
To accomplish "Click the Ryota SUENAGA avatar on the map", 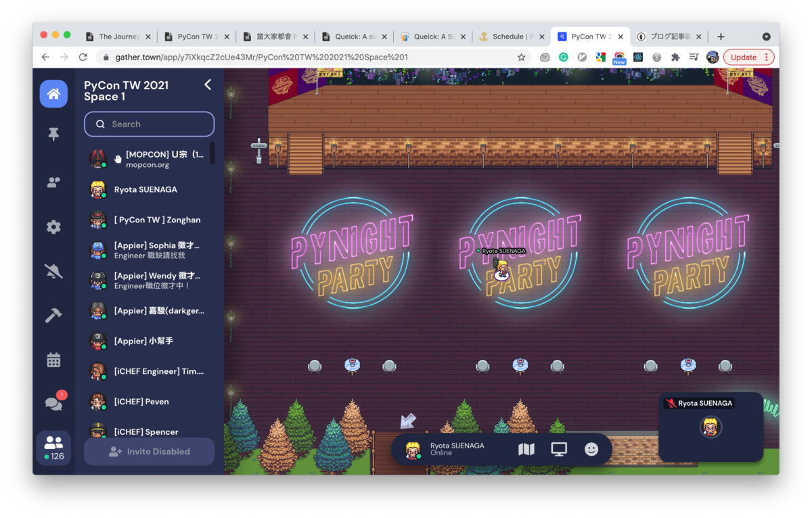I will (x=501, y=269).
